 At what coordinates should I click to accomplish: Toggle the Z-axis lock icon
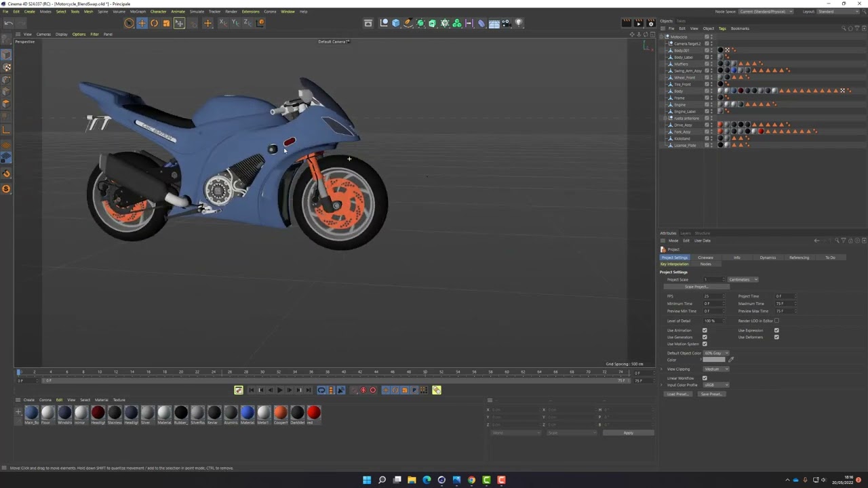click(x=248, y=23)
